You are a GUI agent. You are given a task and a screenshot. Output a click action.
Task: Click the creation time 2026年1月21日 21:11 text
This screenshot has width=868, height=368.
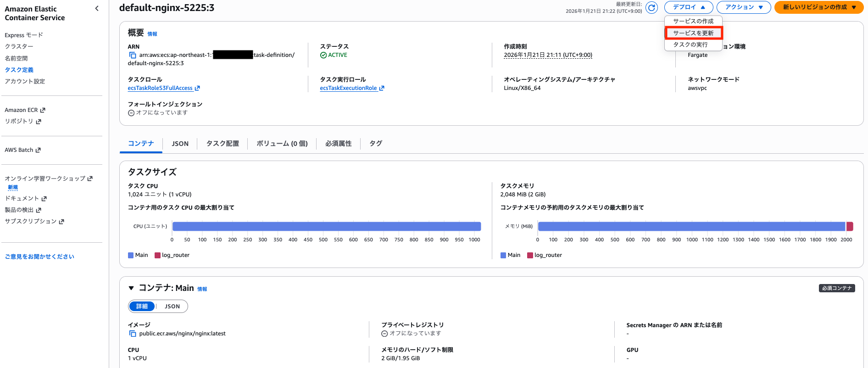548,55
